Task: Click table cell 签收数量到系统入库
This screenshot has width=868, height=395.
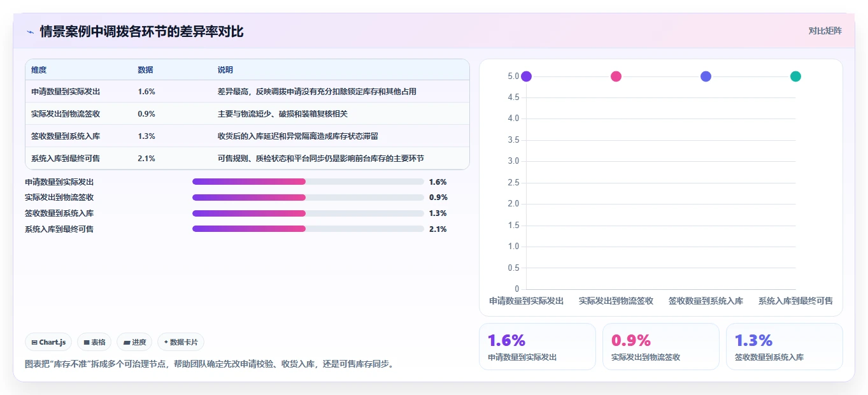Action: [x=66, y=136]
